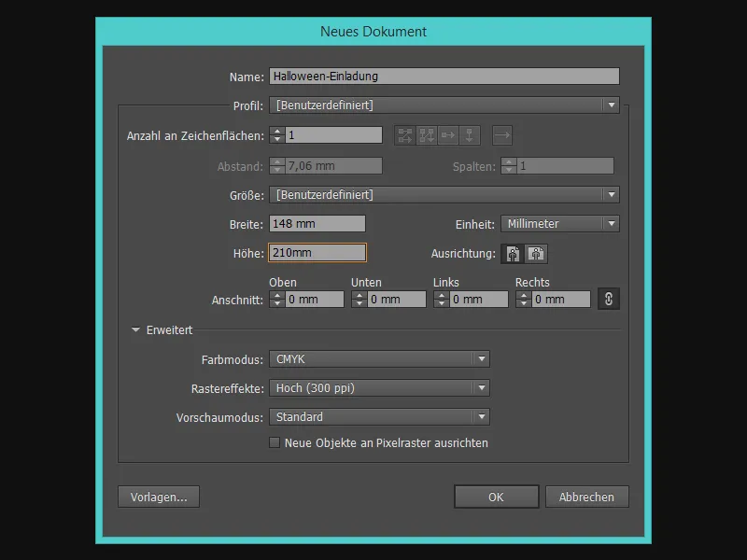Collapse the Erweitert section
The height and width of the screenshot is (560, 747).
point(135,329)
